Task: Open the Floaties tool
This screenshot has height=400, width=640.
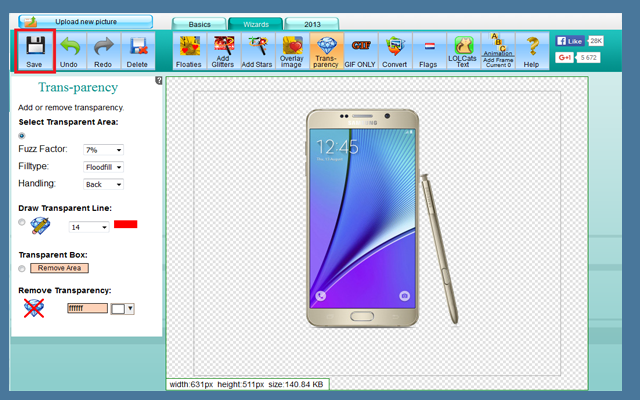Action: tap(189, 50)
